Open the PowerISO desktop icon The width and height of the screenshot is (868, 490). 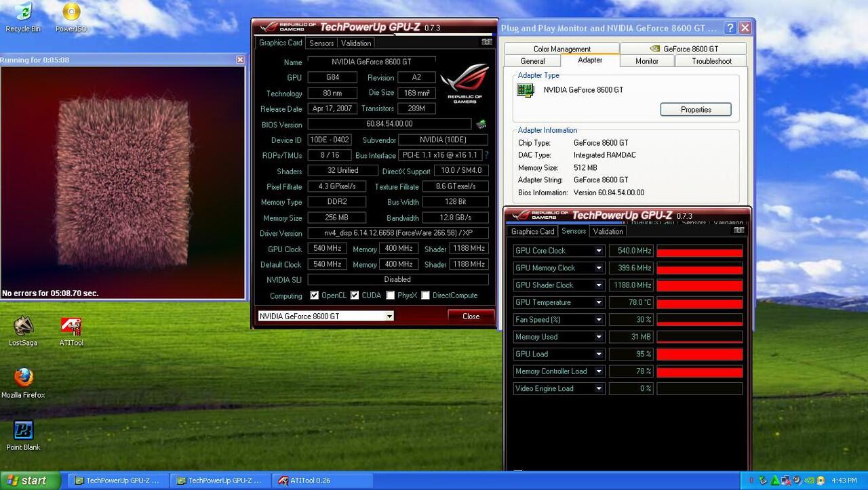[x=71, y=17]
